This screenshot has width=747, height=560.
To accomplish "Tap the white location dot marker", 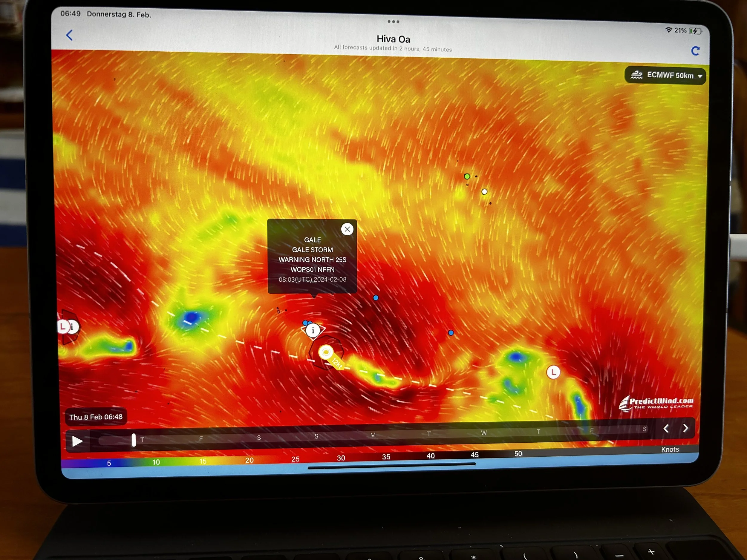I will pyautogui.click(x=484, y=192).
